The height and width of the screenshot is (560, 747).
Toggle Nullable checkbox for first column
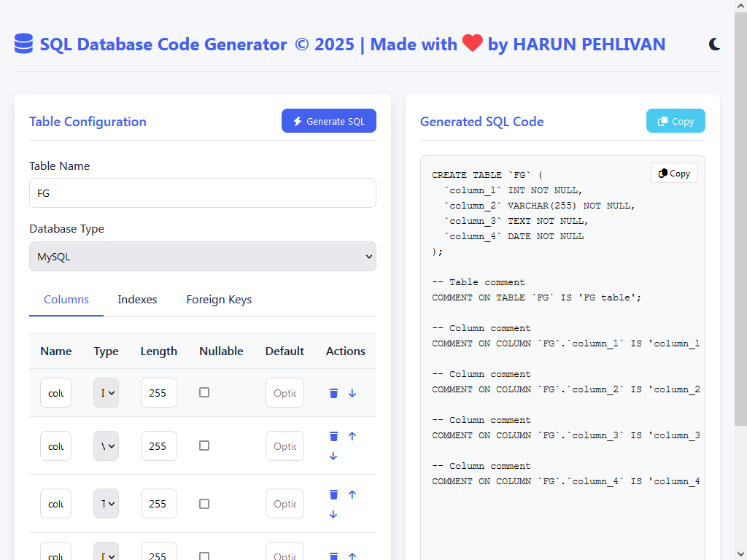(x=204, y=392)
